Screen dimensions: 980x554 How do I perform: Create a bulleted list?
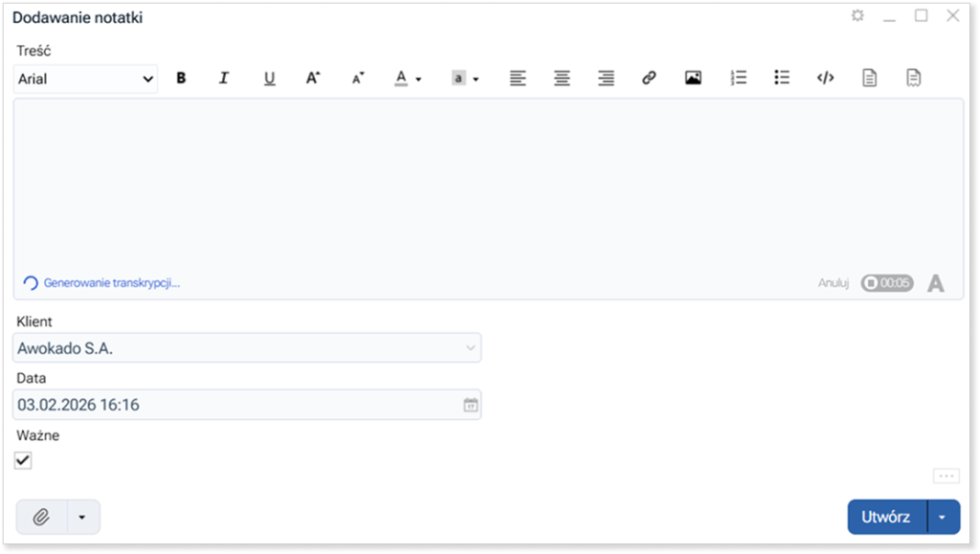coord(782,78)
